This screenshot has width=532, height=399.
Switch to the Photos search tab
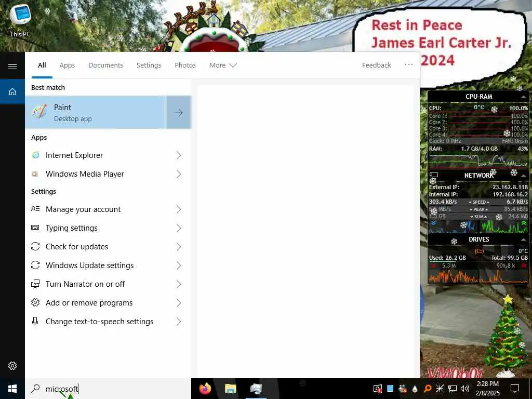(x=185, y=65)
